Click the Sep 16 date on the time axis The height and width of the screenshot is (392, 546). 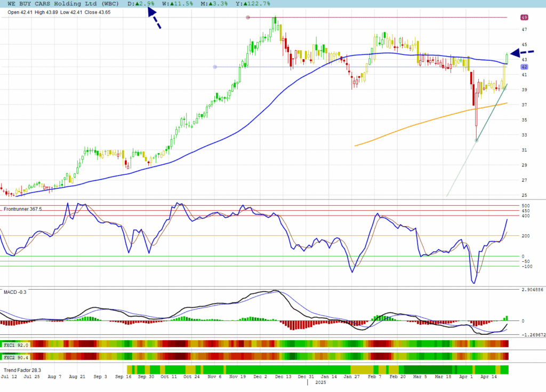pyautogui.click(x=123, y=377)
